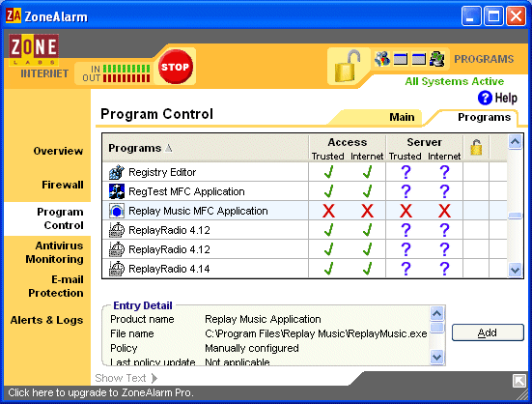Click the ReplayMusic.exe file path text

pyautogui.click(x=316, y=334)
